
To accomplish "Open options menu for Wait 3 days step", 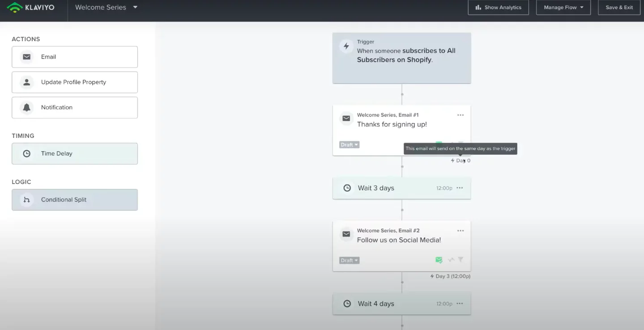I will 460,188.
